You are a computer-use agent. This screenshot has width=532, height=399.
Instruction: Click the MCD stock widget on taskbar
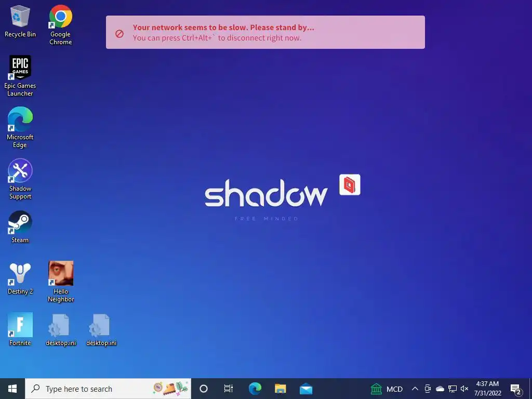click(x=387, y=389)
